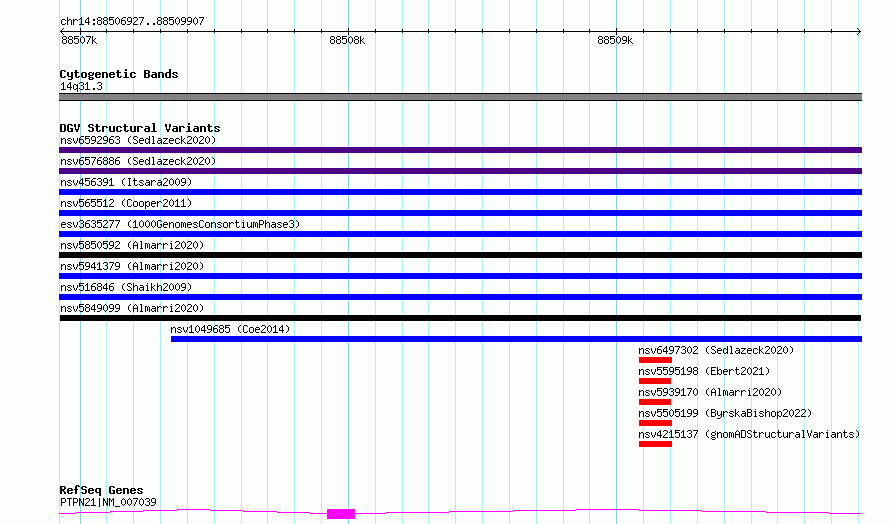Open the nsv4215137 (gnomADStructuralVariants) label
This screenshot has height=524, width=890.
pyautogui.click(x=749, y=434)
